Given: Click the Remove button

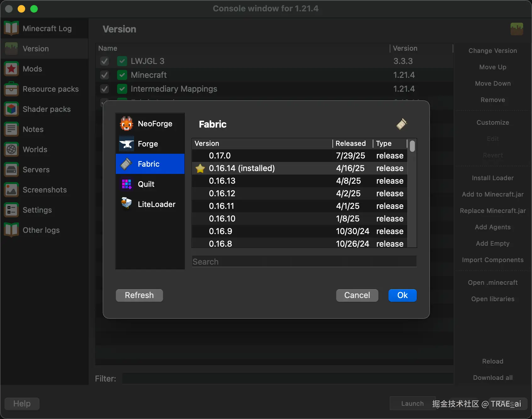Looking at the screenshot, I should (493, 100).
